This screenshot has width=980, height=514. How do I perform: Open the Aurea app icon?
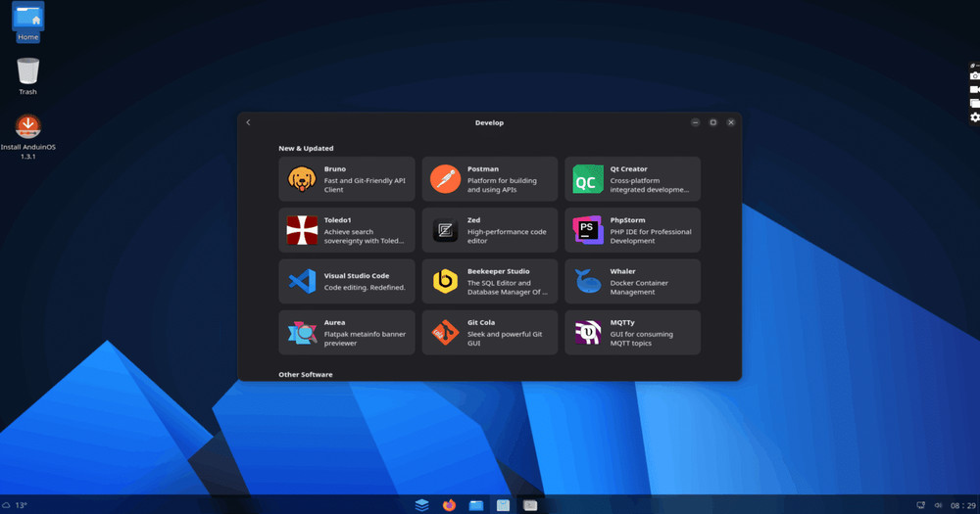[302, 333]
